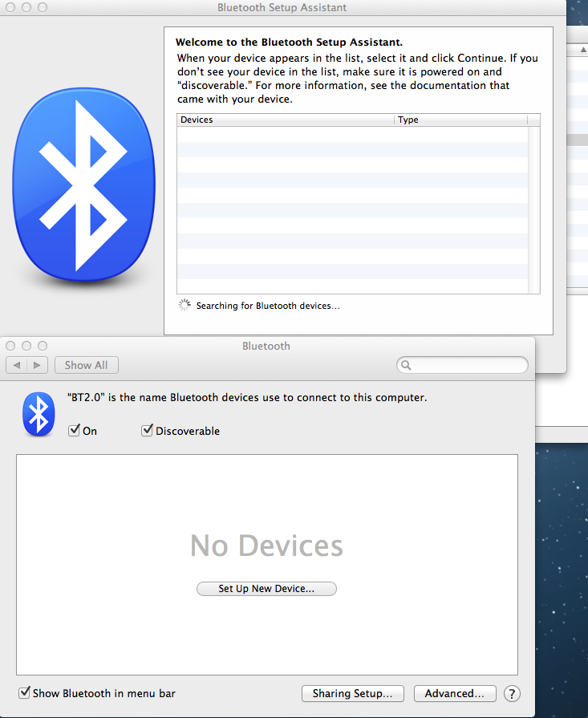The height and width of the screenshot is (718, 588).
Task: Minimize the Bluetooth preferences window
Action: click(x=26, y=346)
